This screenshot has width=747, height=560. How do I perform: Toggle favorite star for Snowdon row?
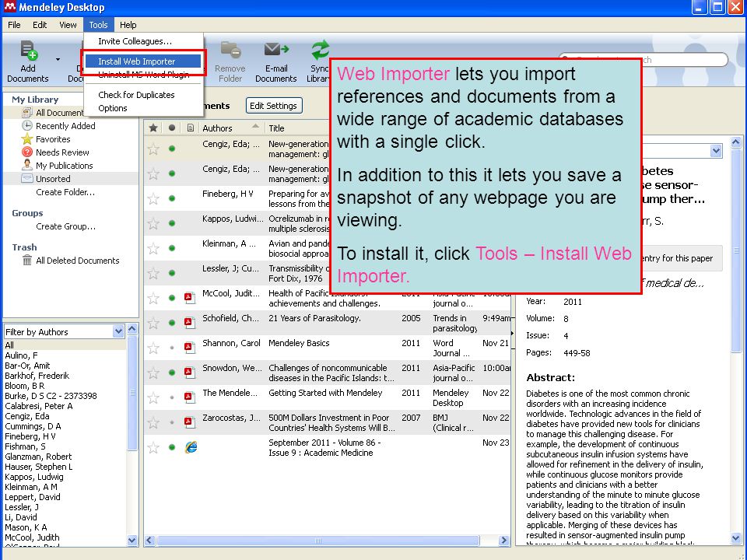point(153,373)
